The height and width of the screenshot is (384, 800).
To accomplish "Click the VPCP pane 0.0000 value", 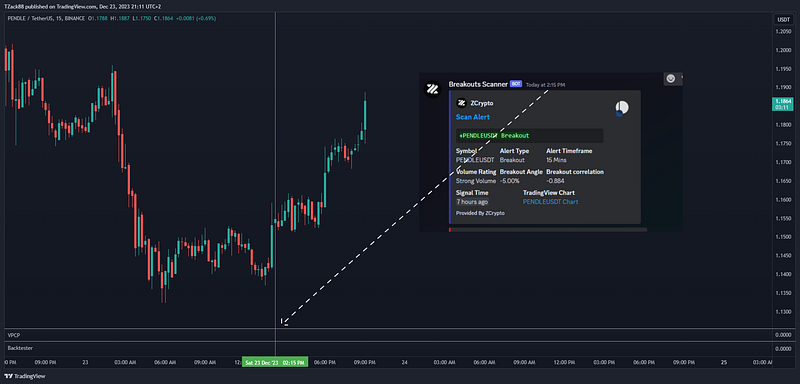I will (783, 335).
